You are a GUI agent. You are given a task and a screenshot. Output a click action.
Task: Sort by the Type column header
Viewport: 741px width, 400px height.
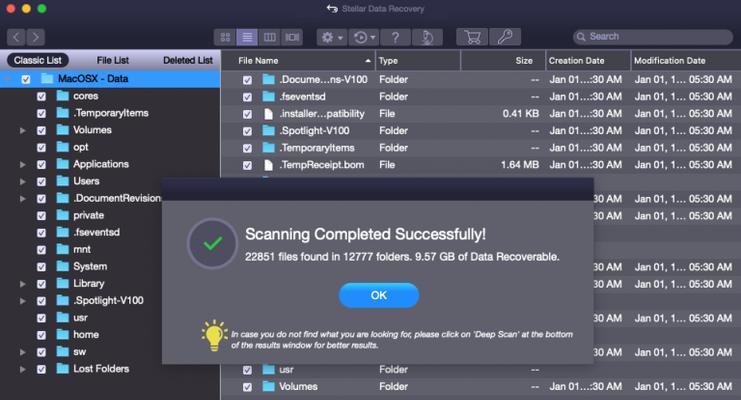click(418, 61)
